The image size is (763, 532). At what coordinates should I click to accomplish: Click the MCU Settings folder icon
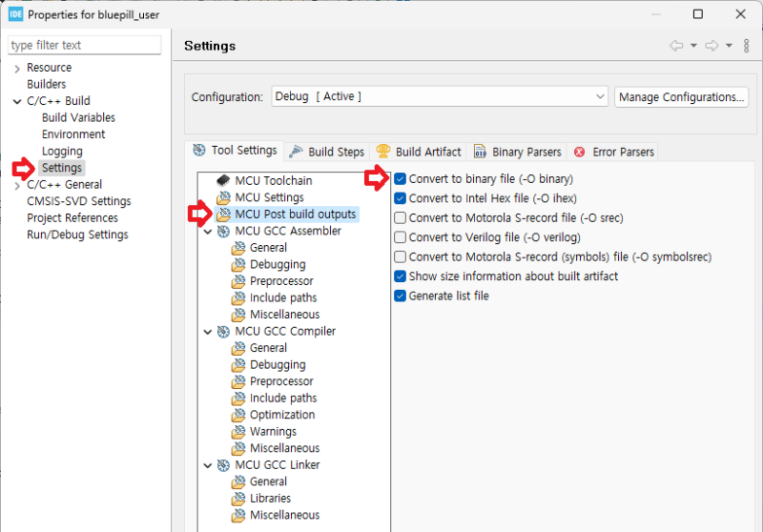tap(223, 197)
